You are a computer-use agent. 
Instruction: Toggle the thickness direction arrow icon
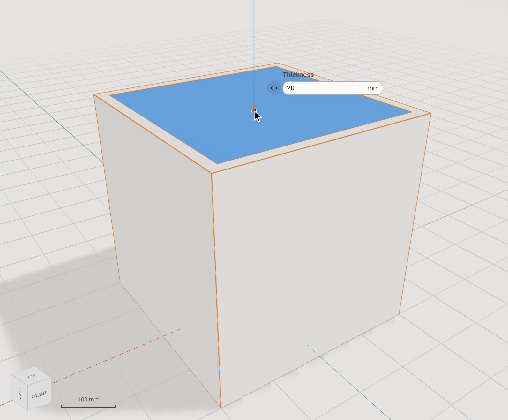click(x=274, y=88)
